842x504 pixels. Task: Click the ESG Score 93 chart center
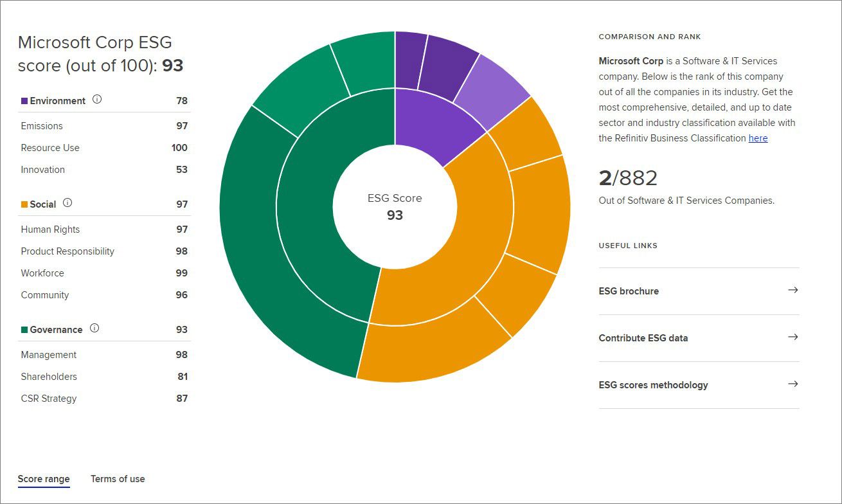pos(395,206)
